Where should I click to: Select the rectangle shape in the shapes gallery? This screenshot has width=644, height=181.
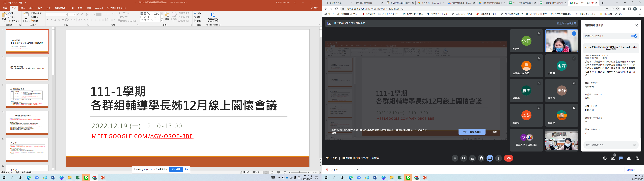[x=155, y=14]
